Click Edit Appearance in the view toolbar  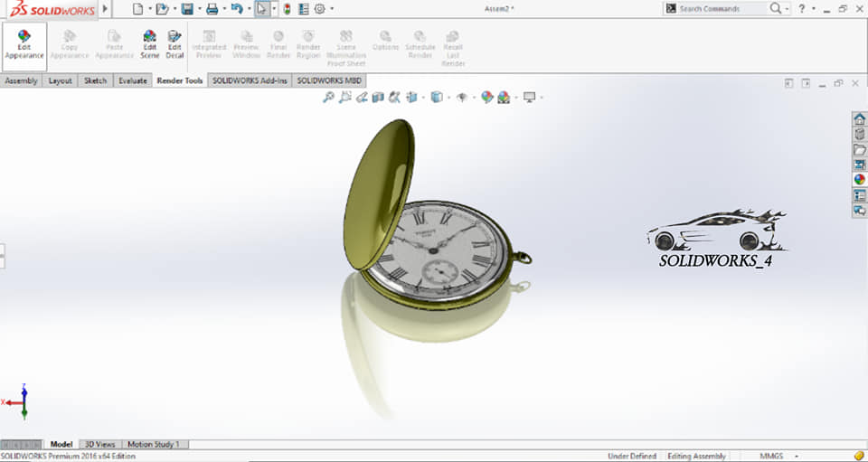click(486, 98)
